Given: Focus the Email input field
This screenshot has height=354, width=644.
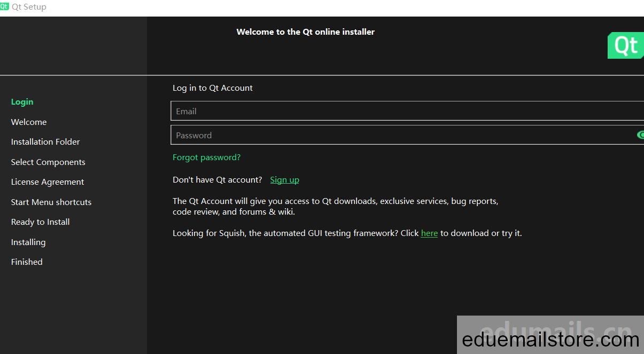Looking at the screenshot, I should pyautogui.click(x=407, y=111).
